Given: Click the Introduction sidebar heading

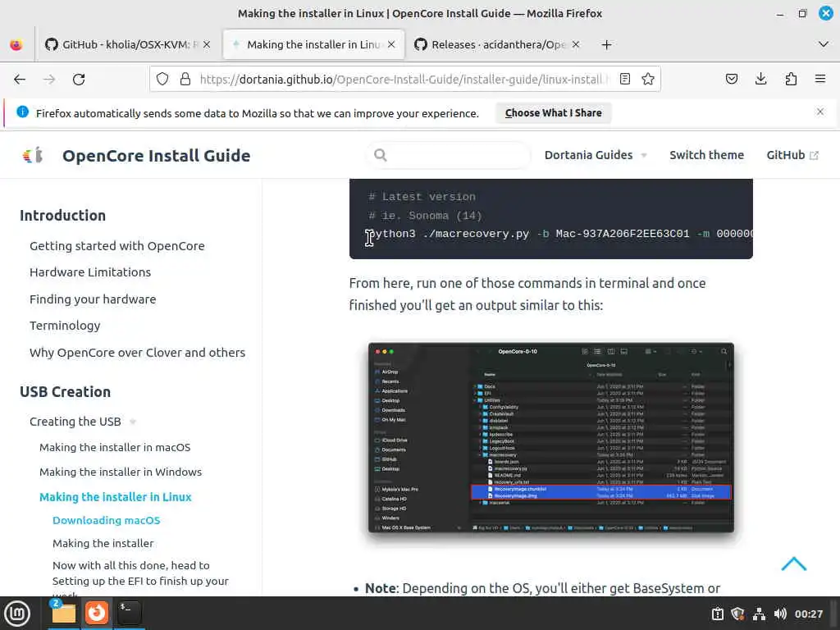Looking at the screenshot, I should pos(62,216).
